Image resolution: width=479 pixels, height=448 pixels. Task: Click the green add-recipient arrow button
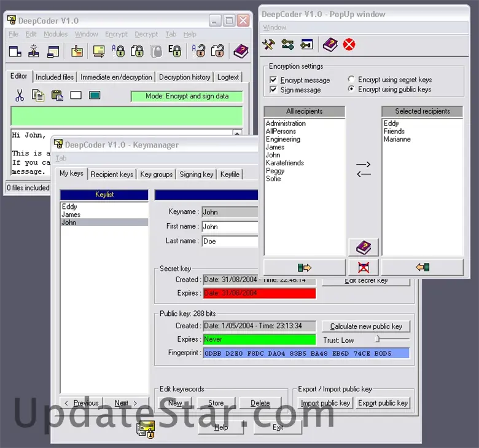[x=305, y=267]
